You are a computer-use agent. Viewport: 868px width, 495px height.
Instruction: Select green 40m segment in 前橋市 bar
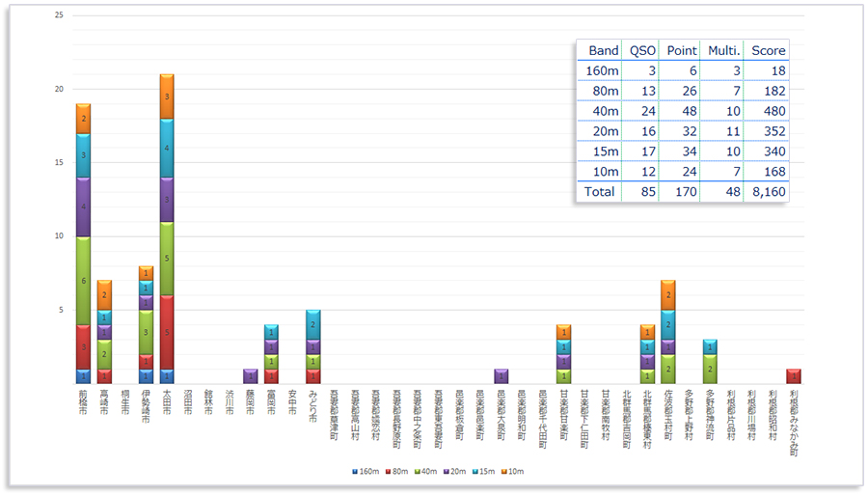[83, 280]
